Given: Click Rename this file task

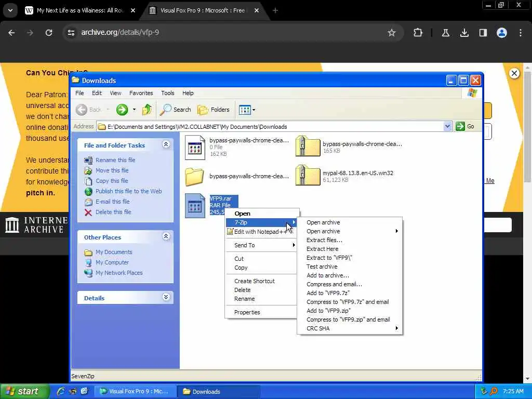Looking at the screenshot, I should coord(115,160).
